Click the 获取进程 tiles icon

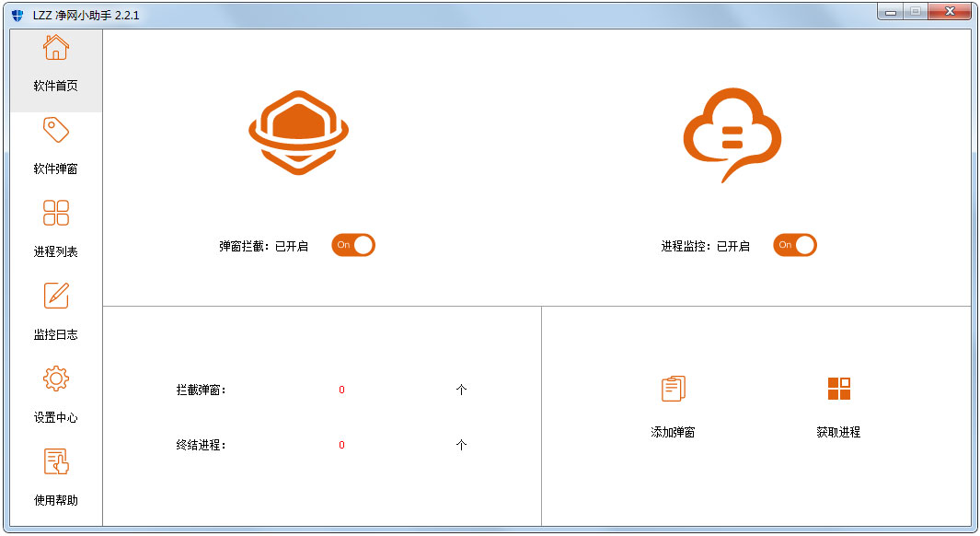coord(838,389)
